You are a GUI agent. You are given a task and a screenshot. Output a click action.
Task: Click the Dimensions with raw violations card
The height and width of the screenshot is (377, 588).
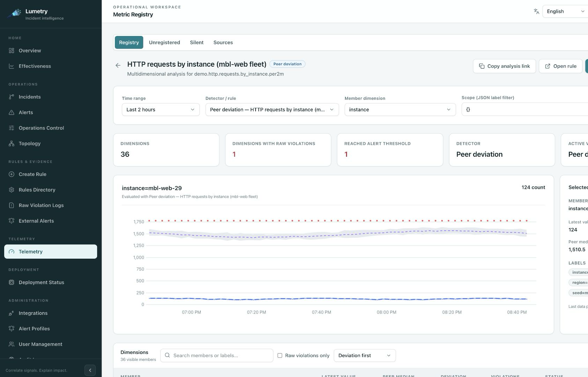[x=278, y=150]
